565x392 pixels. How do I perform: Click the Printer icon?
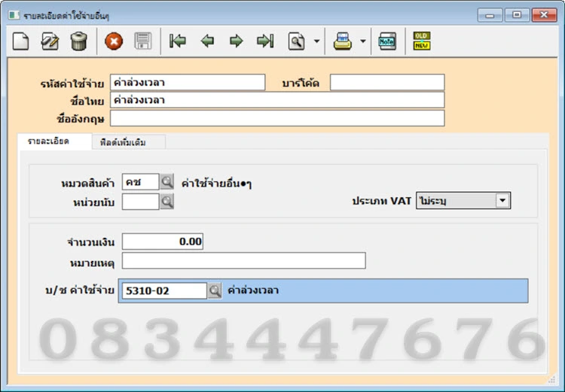(x=342, y=41)
